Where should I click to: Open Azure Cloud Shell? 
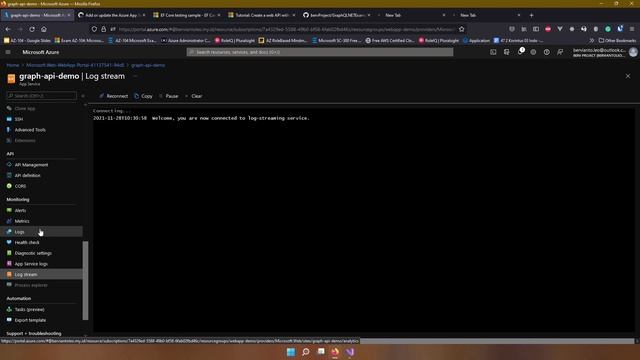coord(493,52)
